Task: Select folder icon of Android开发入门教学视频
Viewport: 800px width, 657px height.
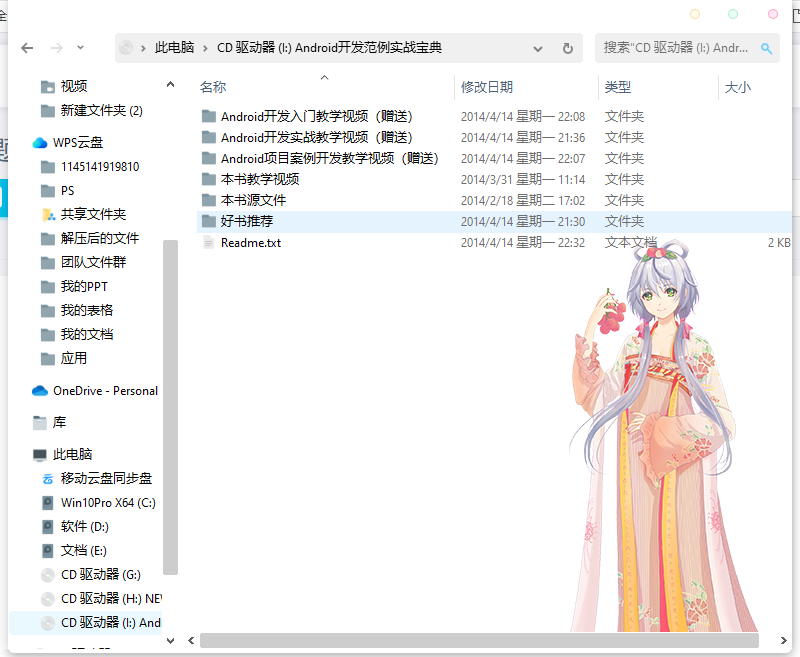Action: click(x=208, y=116)
